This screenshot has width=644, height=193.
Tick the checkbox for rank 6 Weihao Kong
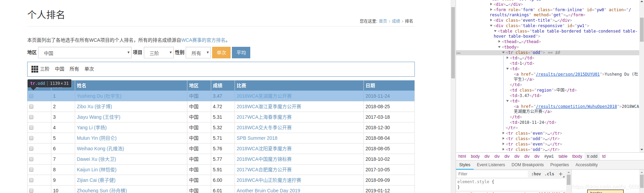point(31,149)
